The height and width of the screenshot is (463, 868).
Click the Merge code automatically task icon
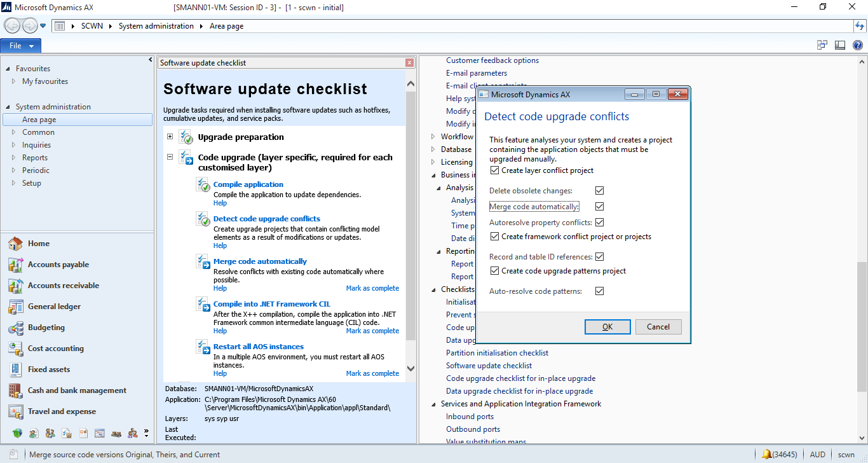[203, 262]
